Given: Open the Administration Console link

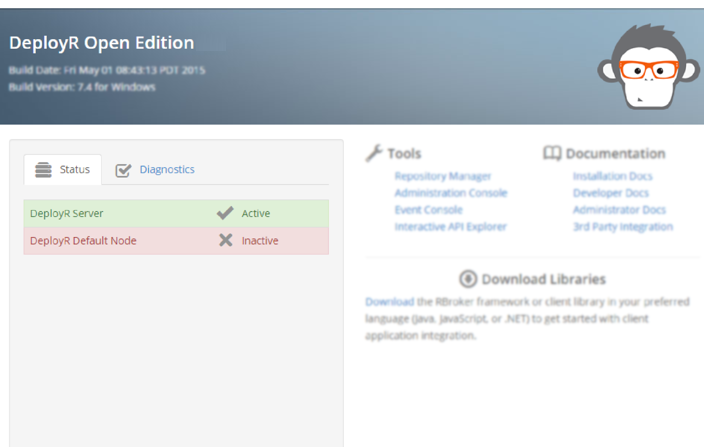Looking at the screenshot, I should tap(451, 193).
